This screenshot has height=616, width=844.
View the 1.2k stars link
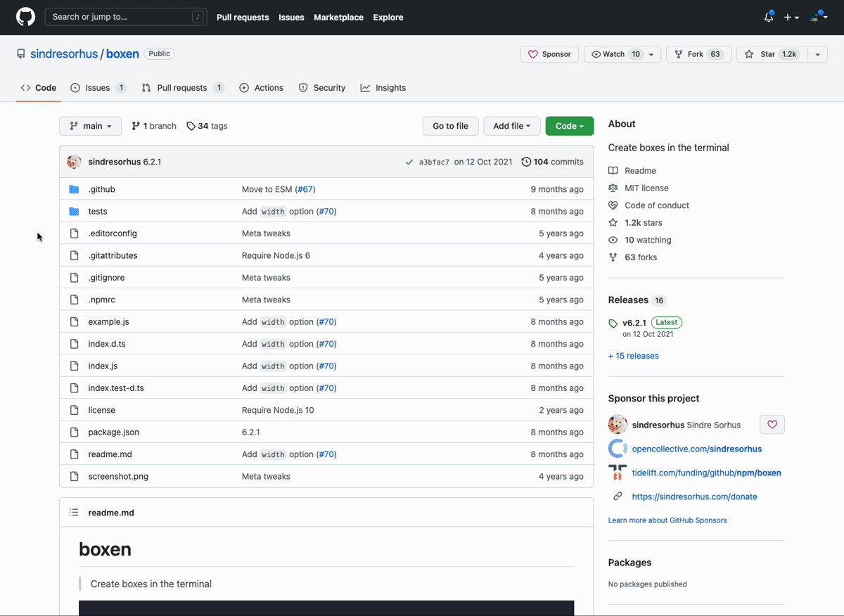[635, 223]
